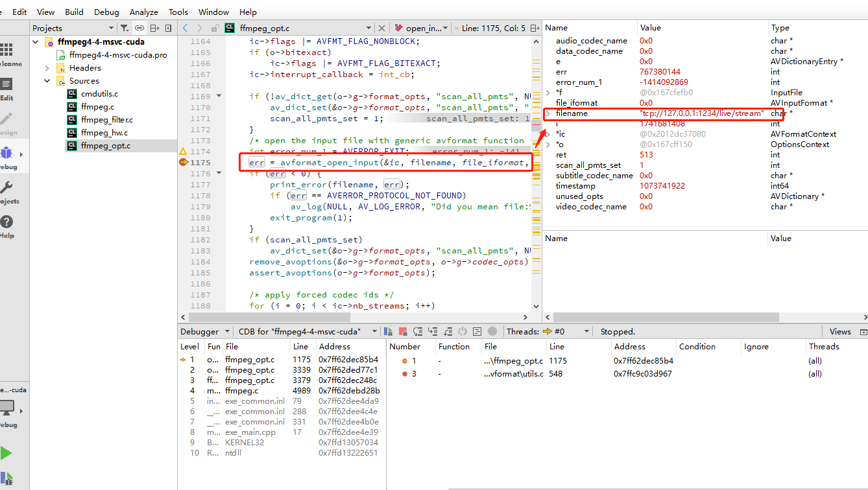Stop the debugger with red stop icon
The image size is (868, 490).
(x=403, y=331)
